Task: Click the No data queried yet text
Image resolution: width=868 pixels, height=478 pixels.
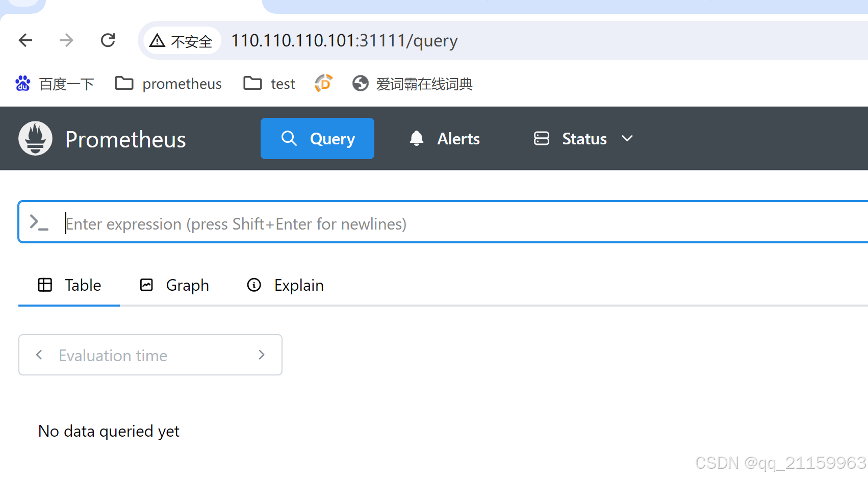Action: pos(109,432)
